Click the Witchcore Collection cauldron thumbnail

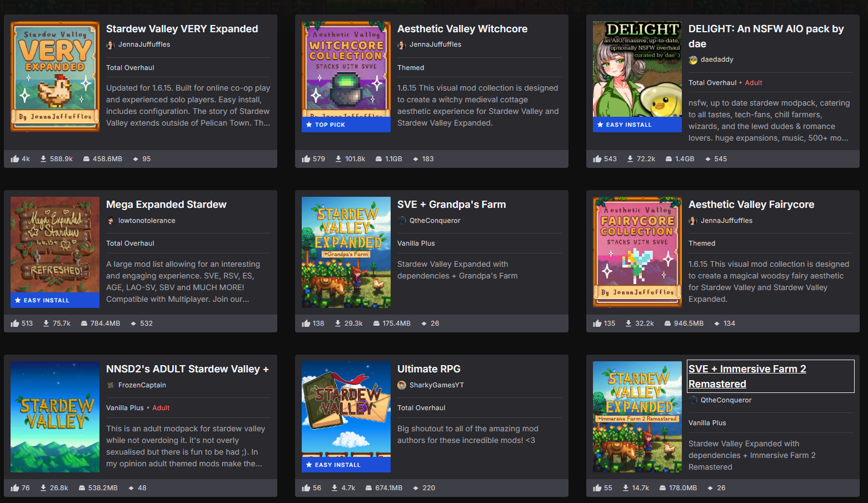click(346, 77)
